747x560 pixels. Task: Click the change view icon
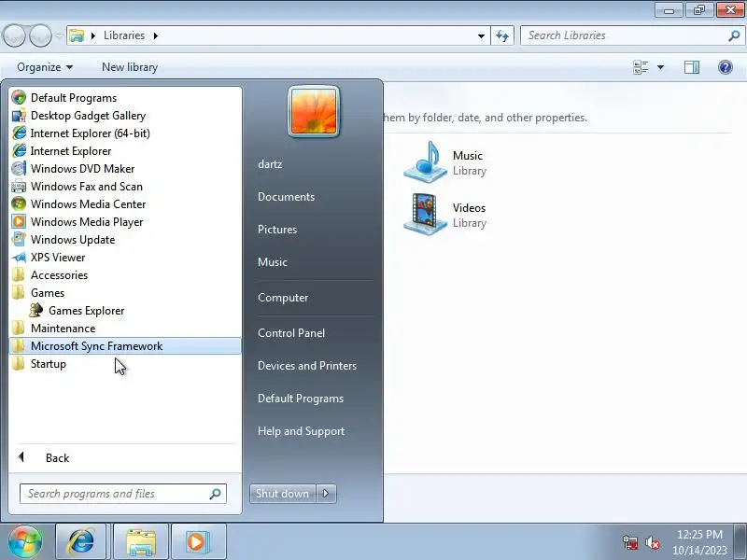[641, 67]
